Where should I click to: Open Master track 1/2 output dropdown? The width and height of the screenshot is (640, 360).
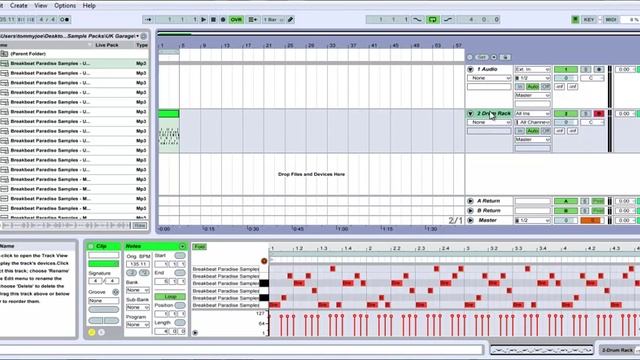pyautogui.click(x=533, y=220)
